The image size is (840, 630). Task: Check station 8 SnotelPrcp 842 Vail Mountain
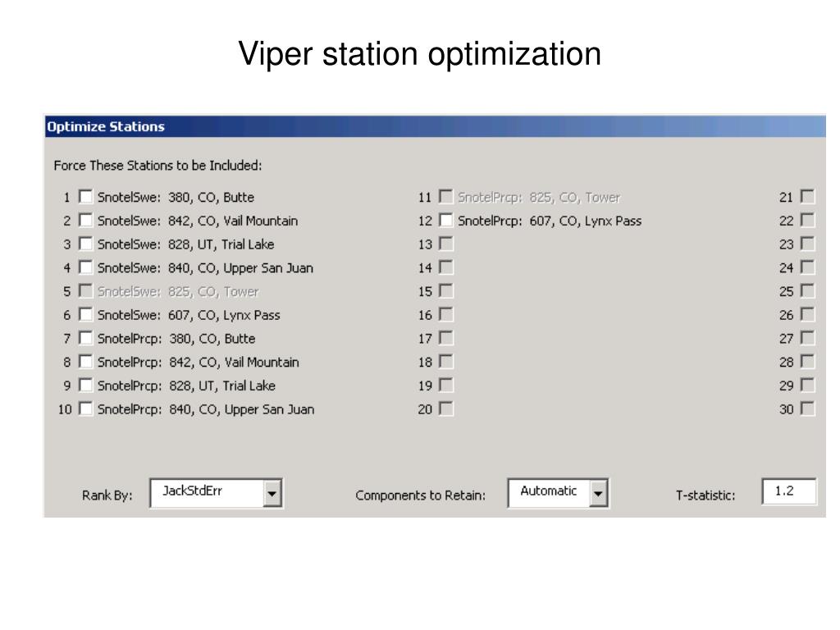[85, 362]
